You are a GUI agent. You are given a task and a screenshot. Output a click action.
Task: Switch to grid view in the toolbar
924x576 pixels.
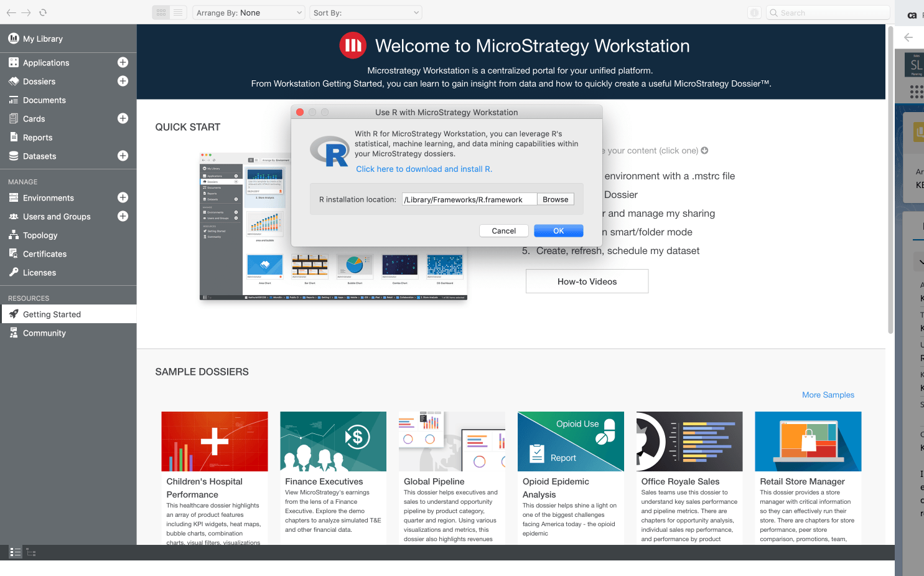pos(161,12)
